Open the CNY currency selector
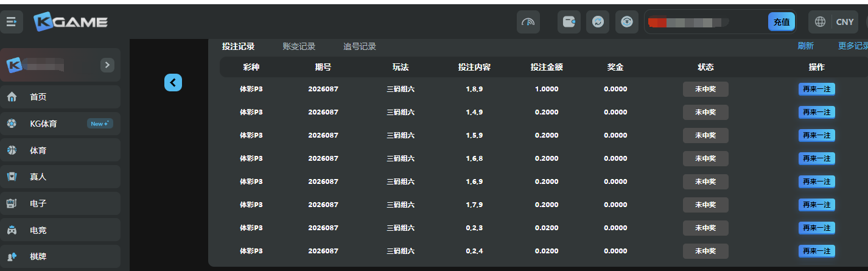The height and width of the screenshot is (271, 868). point(845,22)
